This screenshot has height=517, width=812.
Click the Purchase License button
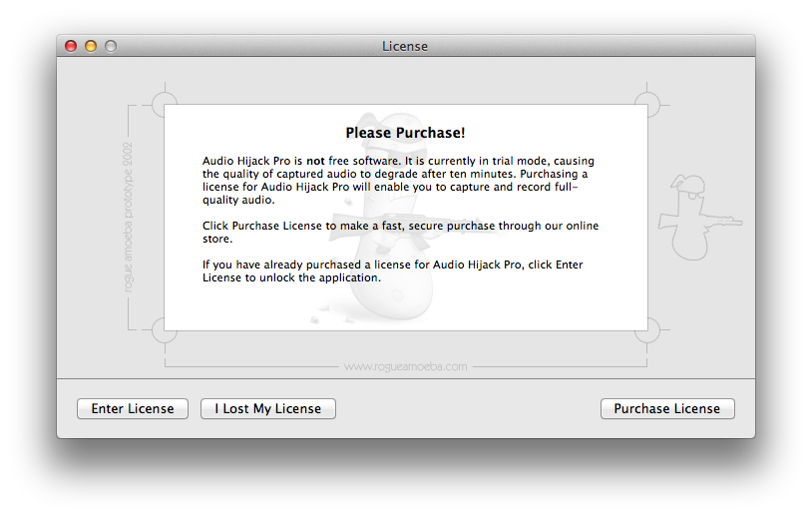(667, 409)
